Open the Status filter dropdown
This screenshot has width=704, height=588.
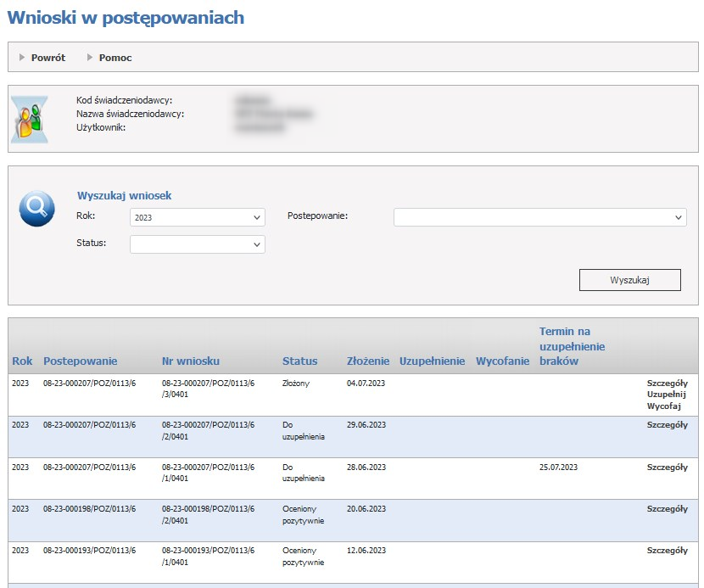tap(198, 244)
